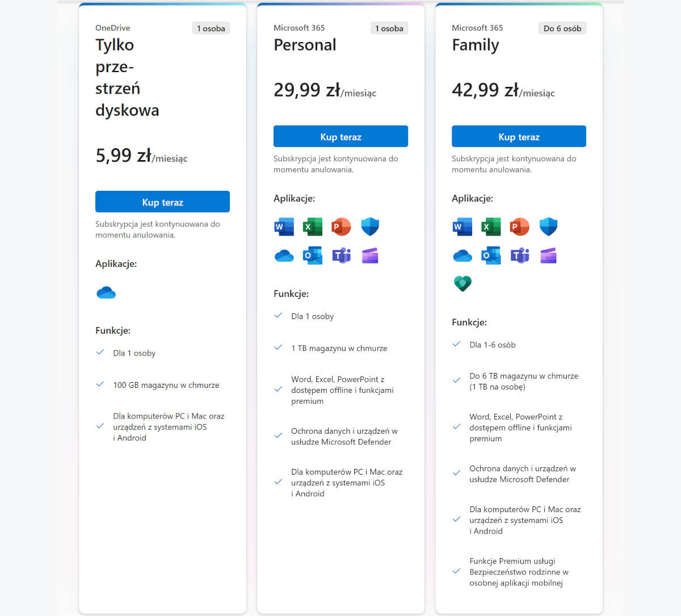Click the 'Do 6 osób' badge on Family plan
The height and width of the screenshot is (616, 681).
click(562, 27)
